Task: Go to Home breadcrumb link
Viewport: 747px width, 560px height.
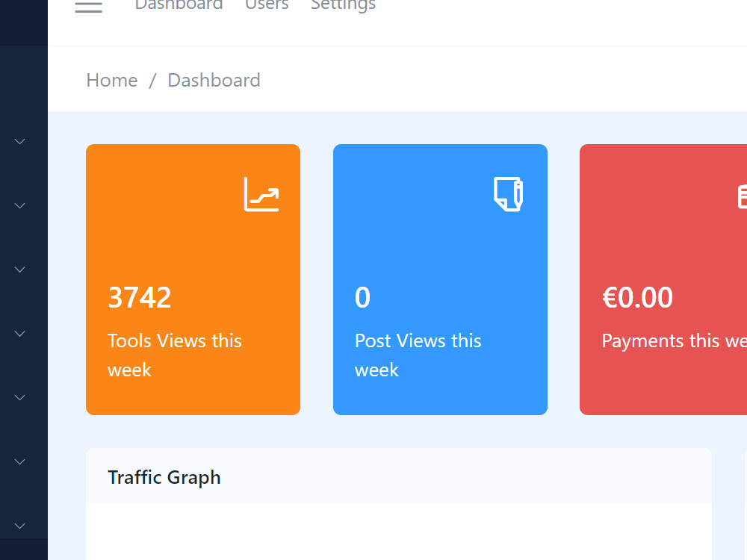Action: (112, 80)
